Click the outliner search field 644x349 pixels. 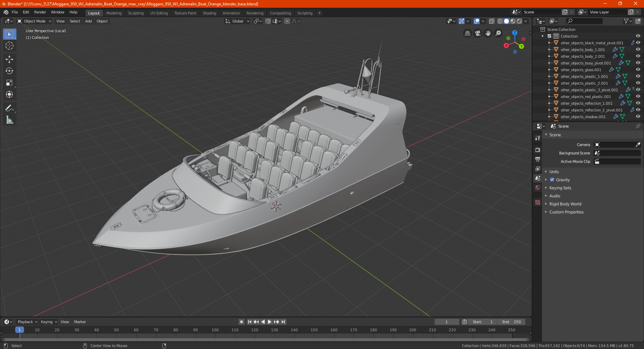584,21
